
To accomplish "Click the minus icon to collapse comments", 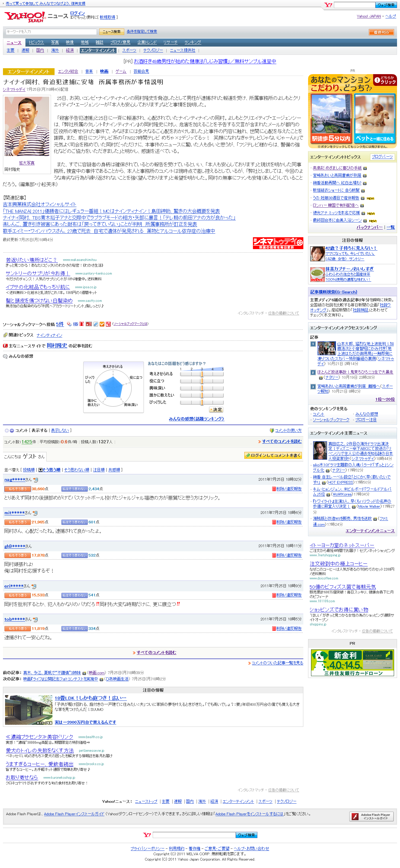I will click(x=12, y=430).
